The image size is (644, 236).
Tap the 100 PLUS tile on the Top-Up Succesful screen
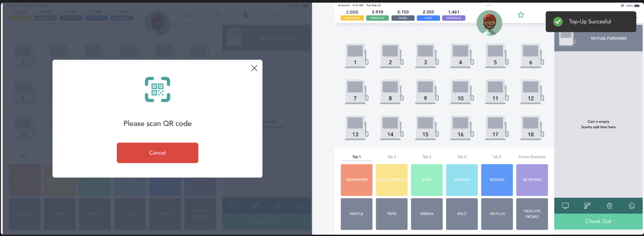pos(497,214)
